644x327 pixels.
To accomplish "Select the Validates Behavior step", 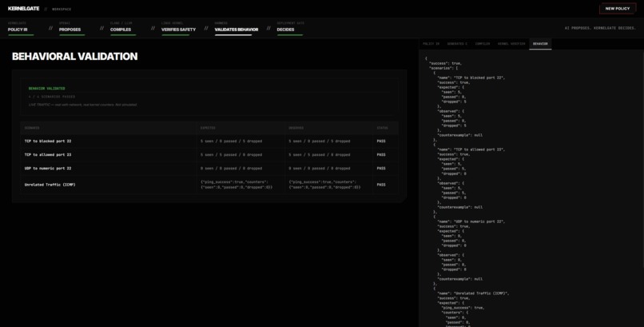I will click(x=237, y=27).
